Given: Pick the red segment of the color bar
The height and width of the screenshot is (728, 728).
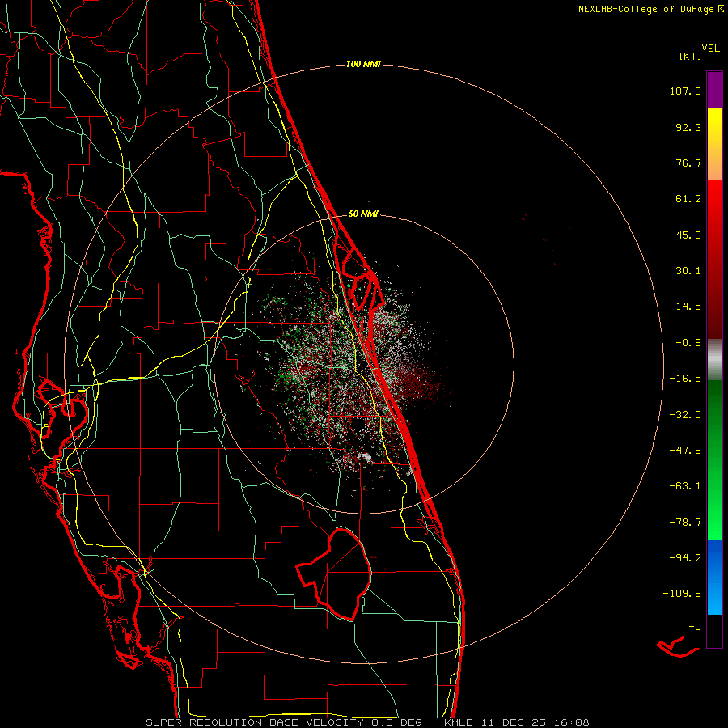Looking at the screenshot, I should [714, 259].
